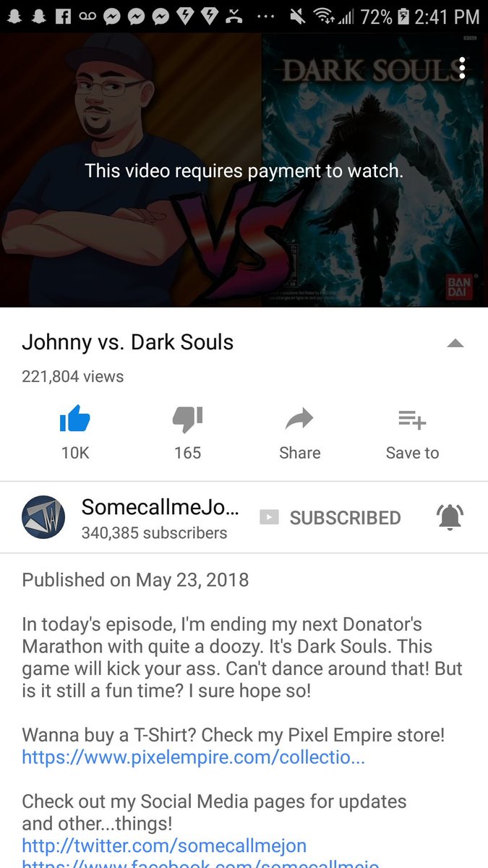Tap the SomecallmeJo... channel name
488x868 pixels.
pos(160,507)
